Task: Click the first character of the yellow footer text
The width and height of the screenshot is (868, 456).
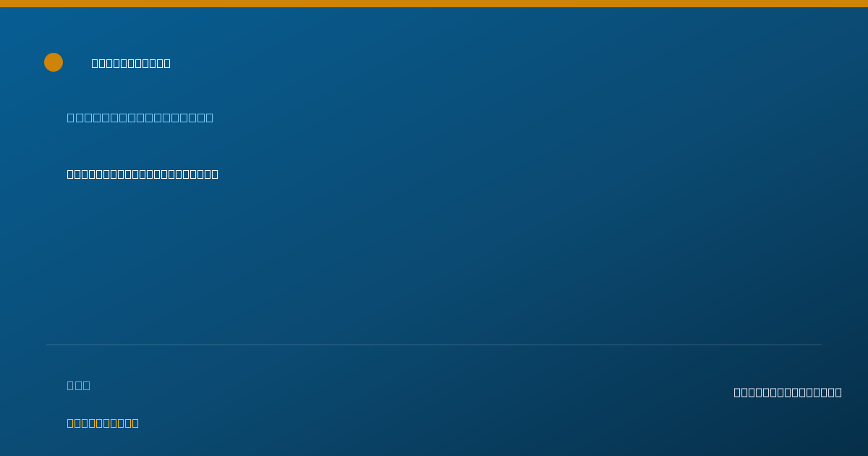Action: tap(71, 423)
